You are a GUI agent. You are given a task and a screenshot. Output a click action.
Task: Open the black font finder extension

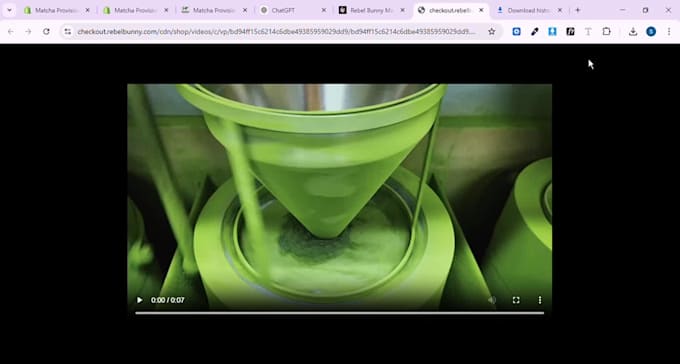[x=570, y=31]
